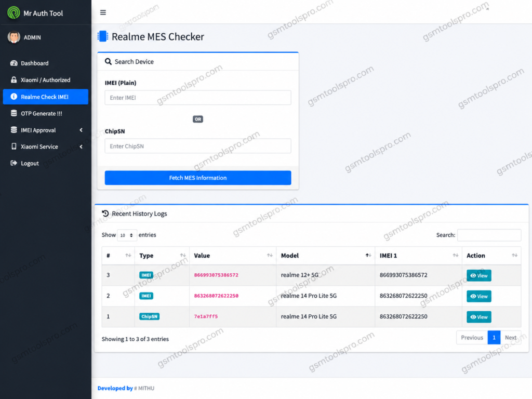
Task: Click the Developed by footer link
Action: (x=115, y=388)
